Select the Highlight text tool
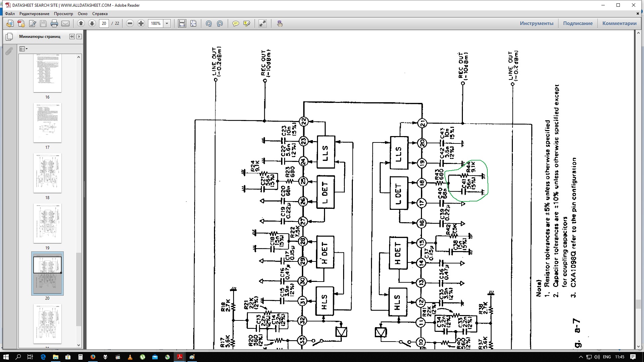 (247, 23)
